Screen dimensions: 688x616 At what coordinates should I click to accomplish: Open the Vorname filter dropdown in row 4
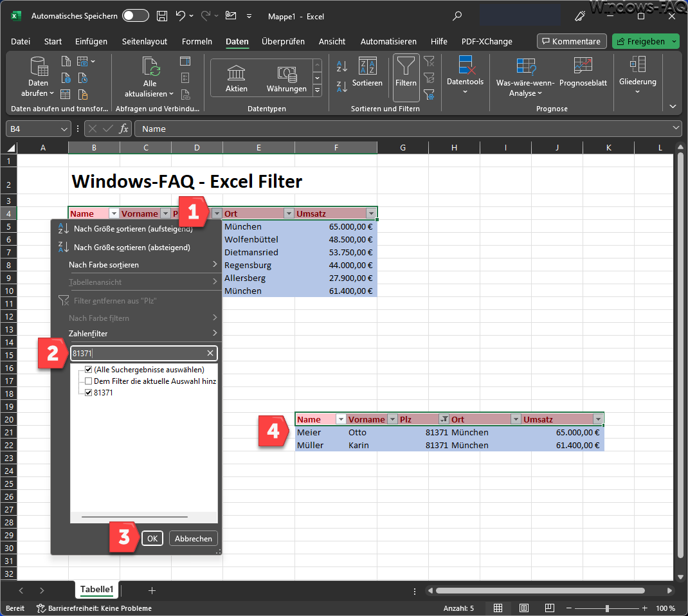point(165,213)
